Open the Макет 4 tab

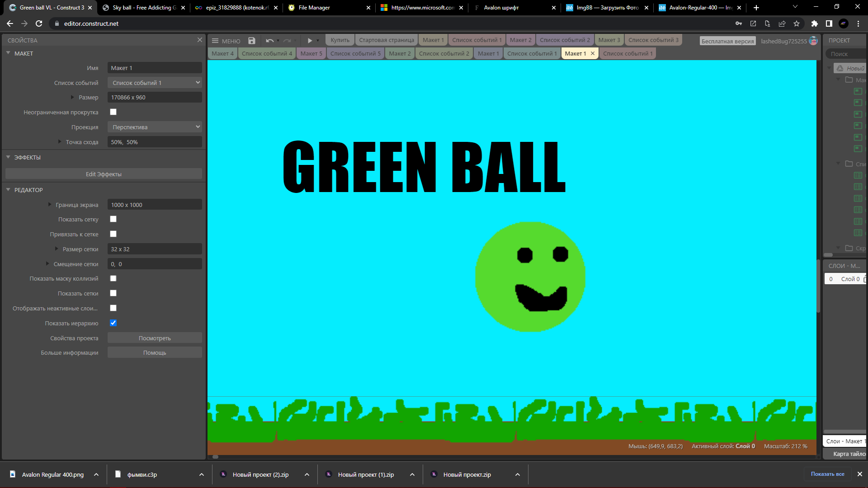tap(222, 53)
